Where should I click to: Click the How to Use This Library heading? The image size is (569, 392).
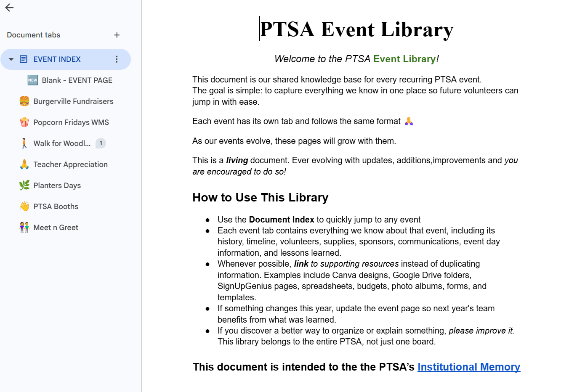point(260,198)
